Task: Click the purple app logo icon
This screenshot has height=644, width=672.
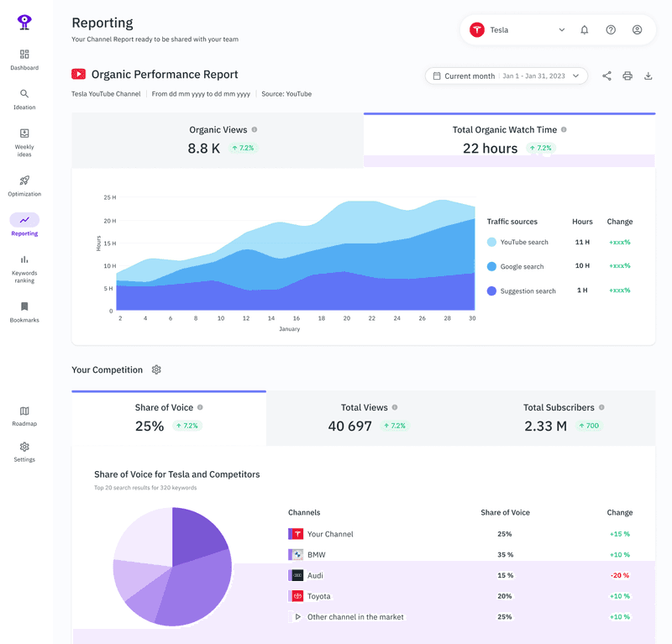Action: (24, 22)
